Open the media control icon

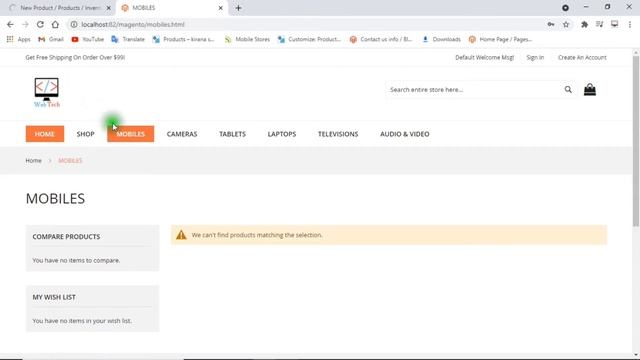(600, 24)
